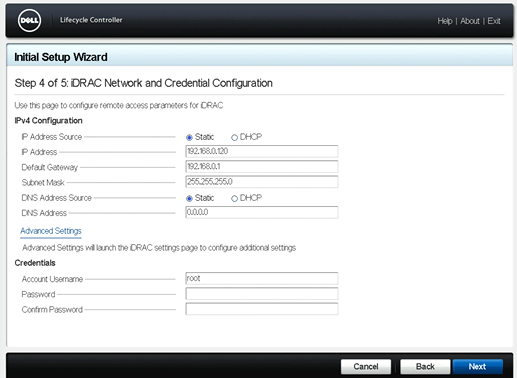The image size is (517, 378).
Task: Click the Dell logo icon
Action: point(29,21)
